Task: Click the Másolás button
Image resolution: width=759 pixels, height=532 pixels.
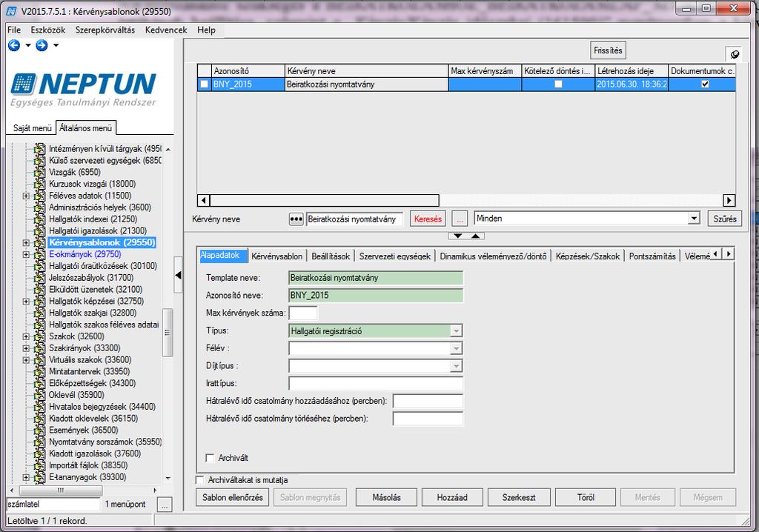Action: pos(386,497)
